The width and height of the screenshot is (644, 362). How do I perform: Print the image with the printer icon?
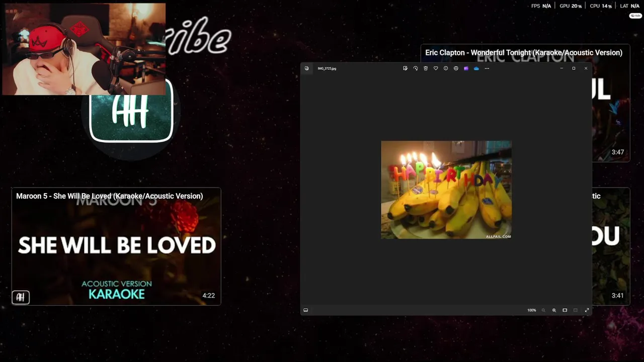pos(456,68)
